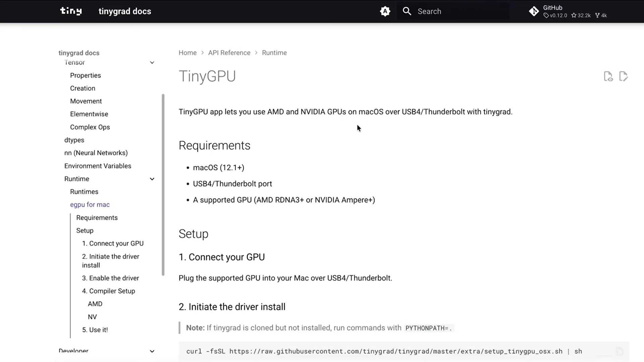The width and height of the screenshot is (644, 362).
Task: Copy the curl command code block
Action: pyautogui.click(x=619, y=351)
